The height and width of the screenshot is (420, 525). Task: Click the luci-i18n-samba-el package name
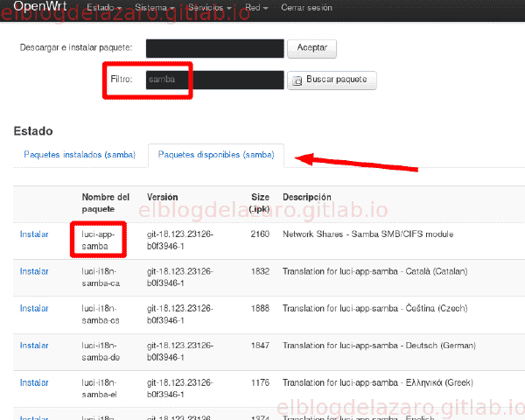(100, 388)
